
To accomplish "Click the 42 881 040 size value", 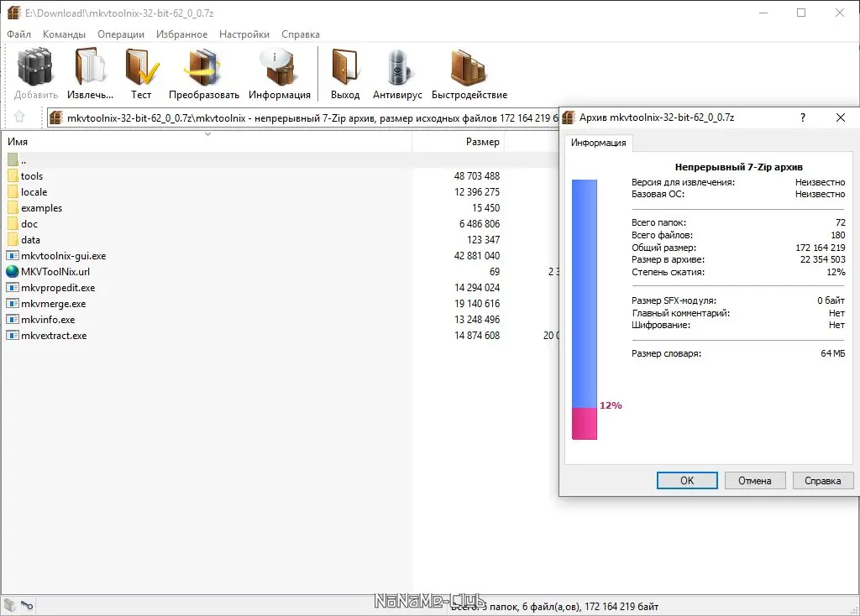I will coord(477,255).
